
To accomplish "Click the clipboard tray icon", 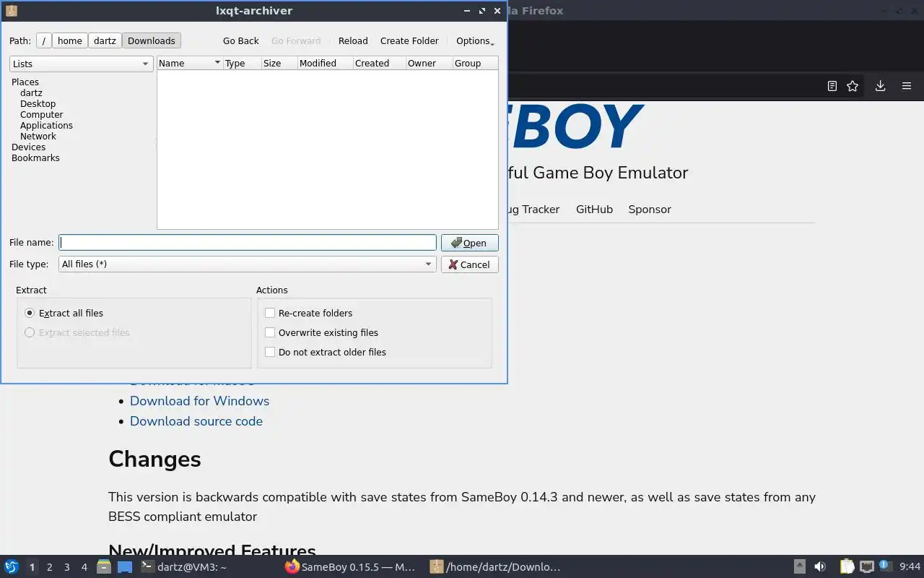I will click(x=847, y=567).
